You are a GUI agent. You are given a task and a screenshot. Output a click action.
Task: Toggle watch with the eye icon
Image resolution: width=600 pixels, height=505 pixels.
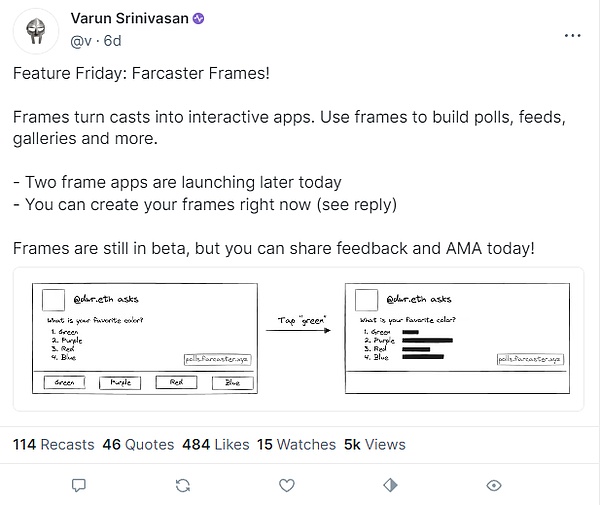click(494, 485)
